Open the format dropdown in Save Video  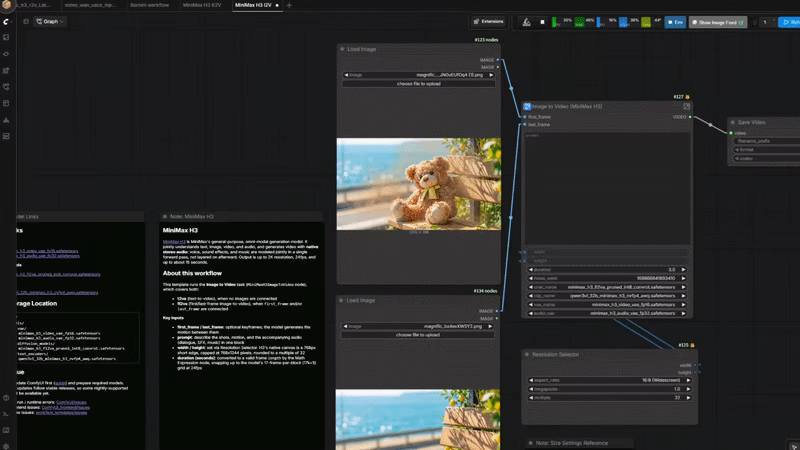(x=767, y=150)
